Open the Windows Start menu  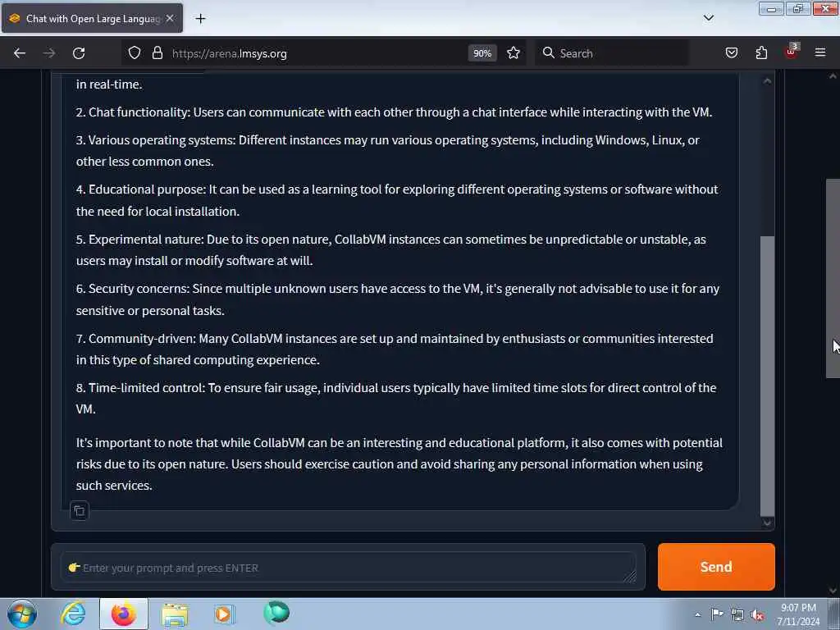(22, 614)
